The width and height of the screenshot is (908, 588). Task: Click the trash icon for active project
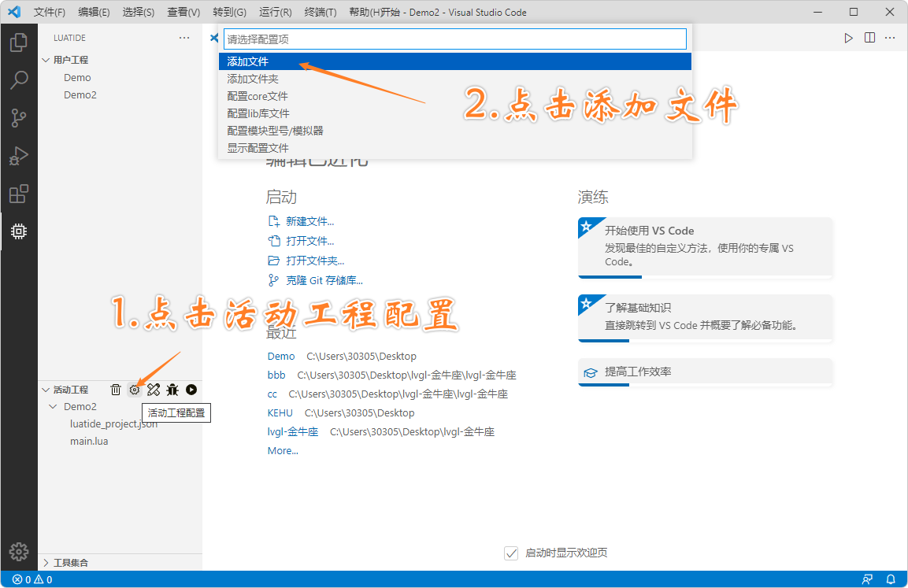pyautogui.click(x=116, y=390)
